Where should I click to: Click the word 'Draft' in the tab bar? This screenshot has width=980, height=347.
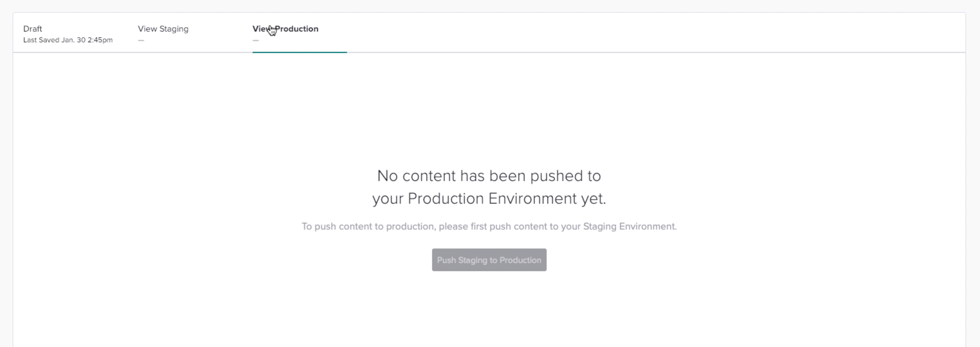[x=33, y=29]
